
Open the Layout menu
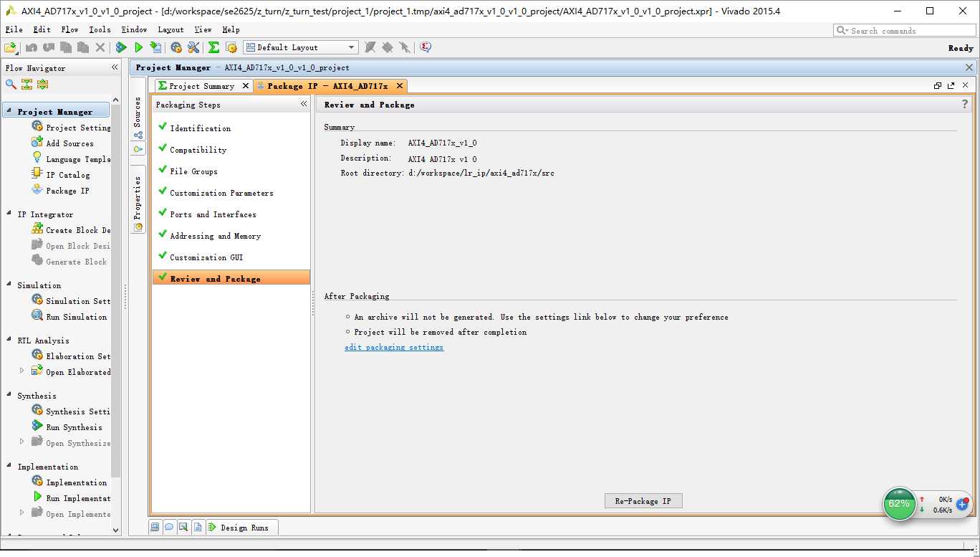[x=170, y=29]
